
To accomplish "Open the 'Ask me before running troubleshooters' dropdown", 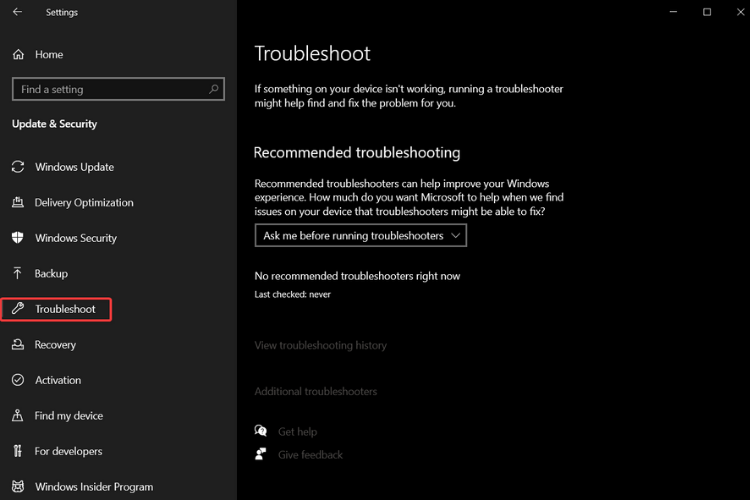I will [x=361, y=235].
